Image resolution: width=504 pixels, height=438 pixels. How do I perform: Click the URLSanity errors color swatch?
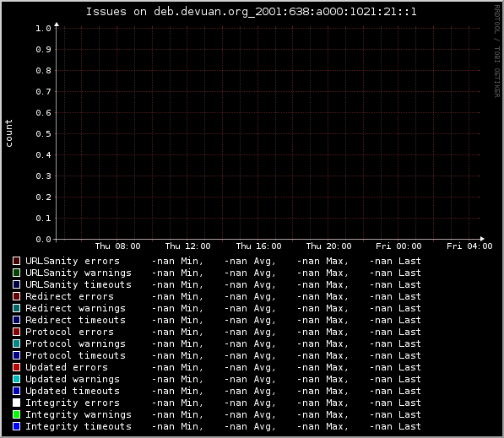(16, 261)
